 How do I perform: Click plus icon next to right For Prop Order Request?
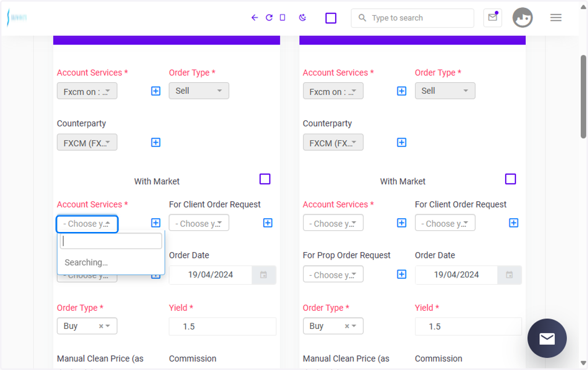coord(401,274)
